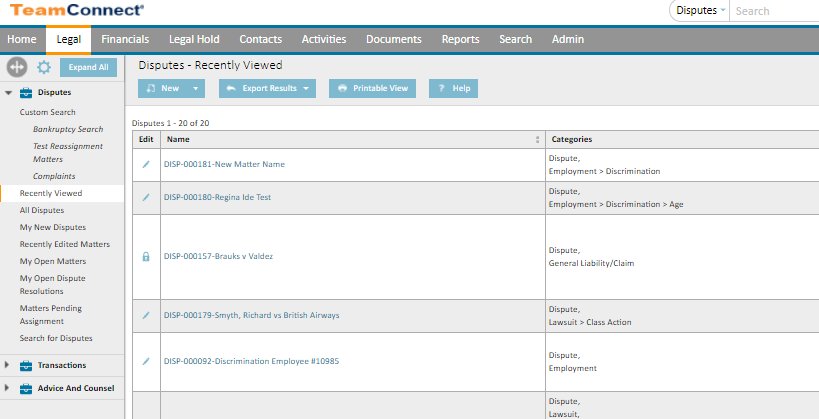Open Search for Disputes
This screenshot has height=419, width=819.
tap(56, 338)
